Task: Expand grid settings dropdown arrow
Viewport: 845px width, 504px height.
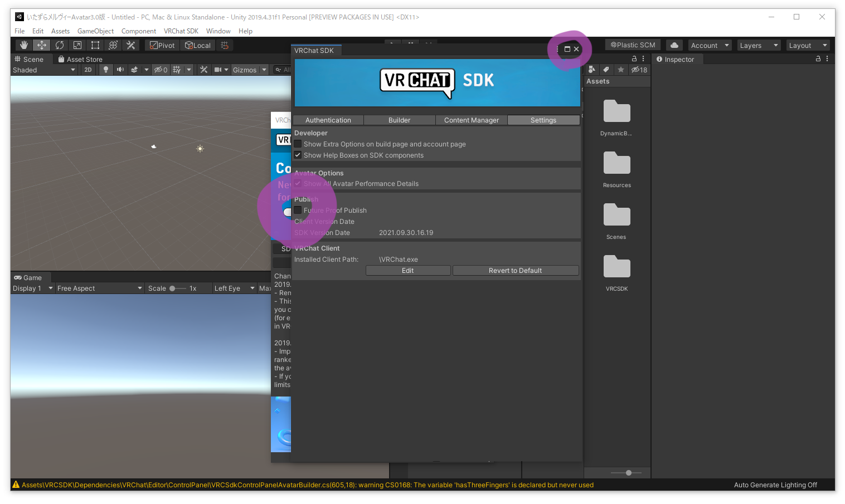Action: (x=189, y=70)
